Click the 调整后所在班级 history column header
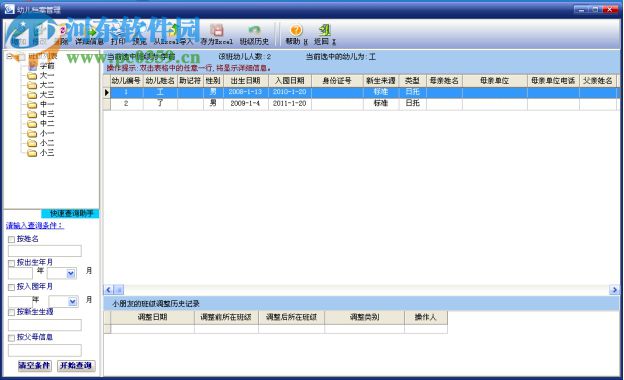The width and height of the screenshot is (624, 380). [291, 318]
